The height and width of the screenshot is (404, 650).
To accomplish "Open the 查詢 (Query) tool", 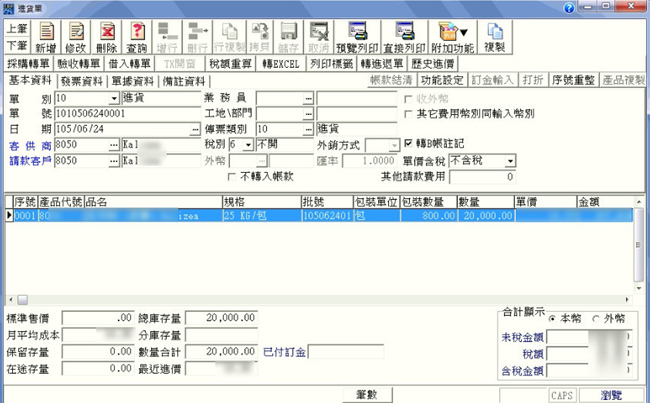I will click(137, 37).
